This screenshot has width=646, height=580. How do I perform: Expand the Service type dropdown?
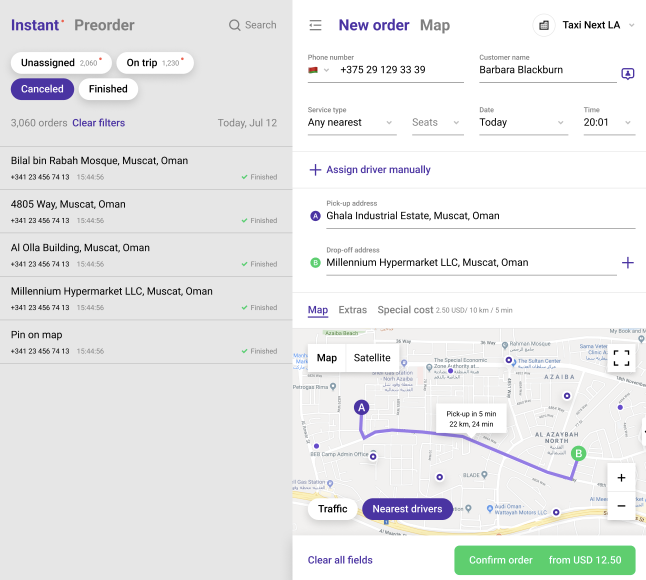[352, 123]
